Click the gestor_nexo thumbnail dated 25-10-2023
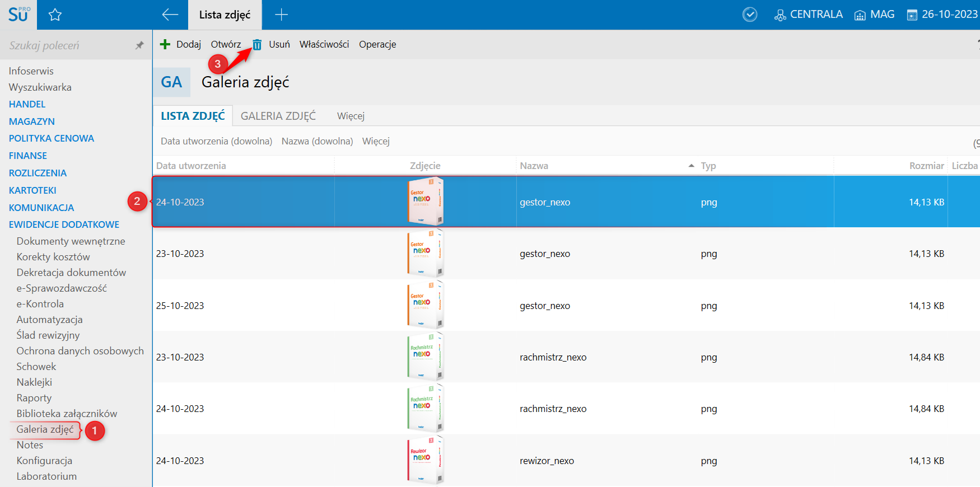Screen dimensions: 980x487 [x=425, y=305]
